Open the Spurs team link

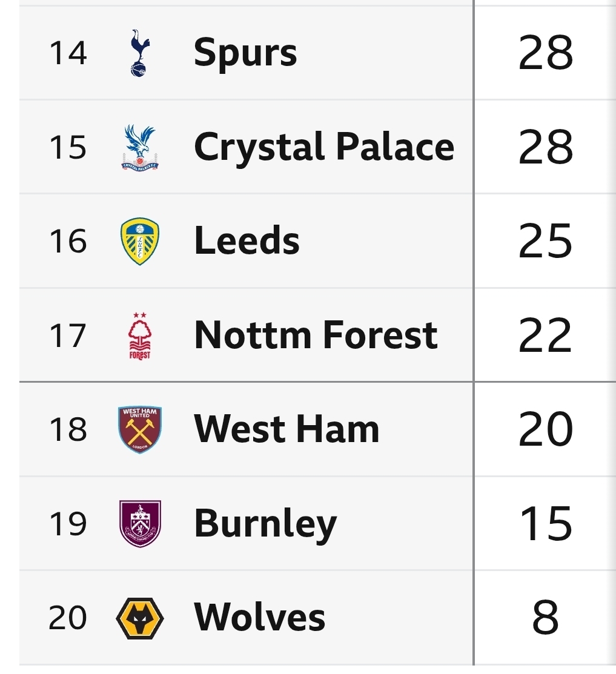245,53
